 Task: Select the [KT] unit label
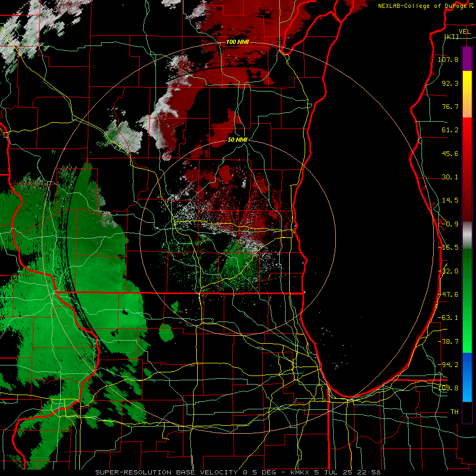point(451,36)
